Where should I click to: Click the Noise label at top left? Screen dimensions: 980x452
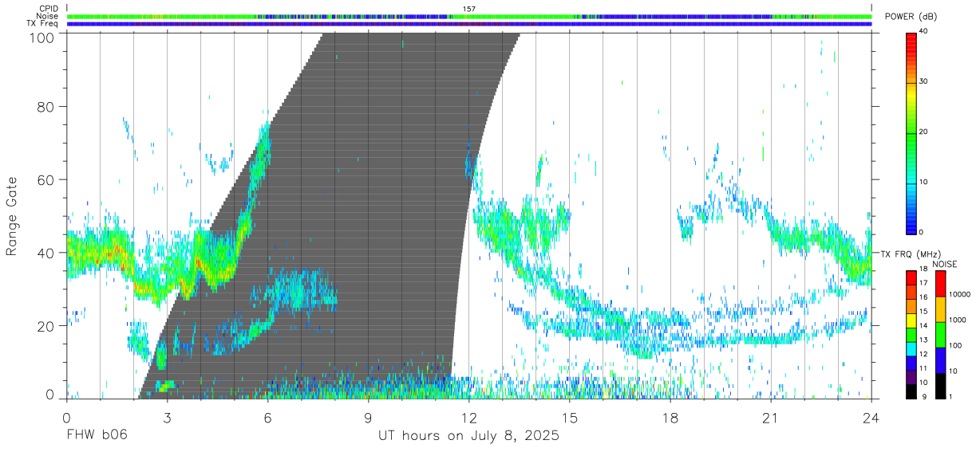(48, 16)
